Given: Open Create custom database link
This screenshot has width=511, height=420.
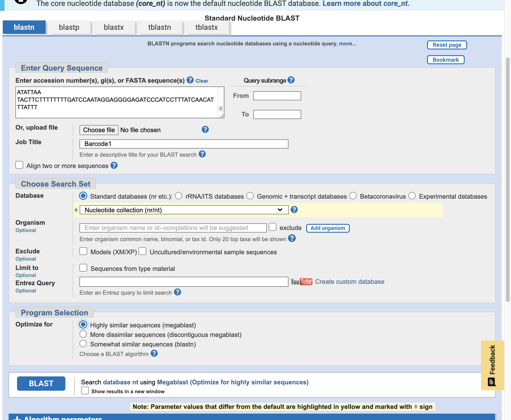Looking at the screenshot, I should 350,282.
